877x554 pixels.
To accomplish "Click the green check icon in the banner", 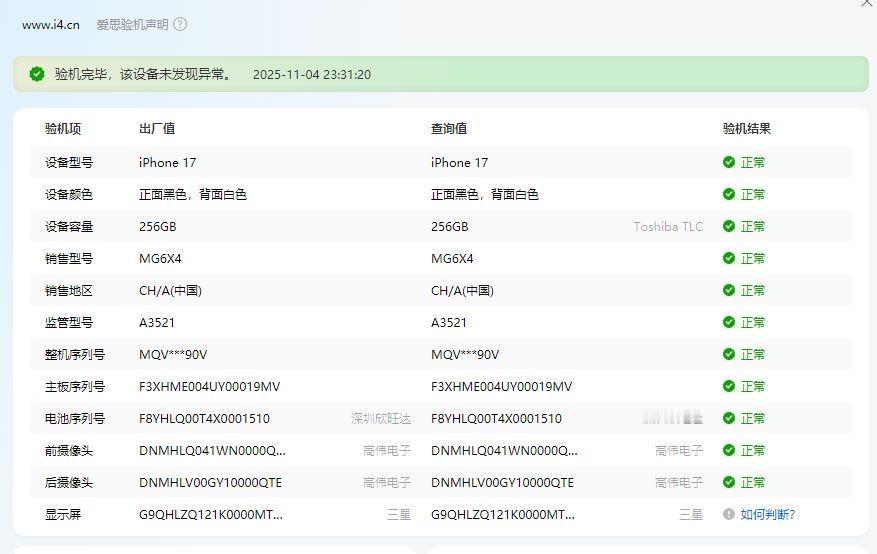I will pos(37,74).
